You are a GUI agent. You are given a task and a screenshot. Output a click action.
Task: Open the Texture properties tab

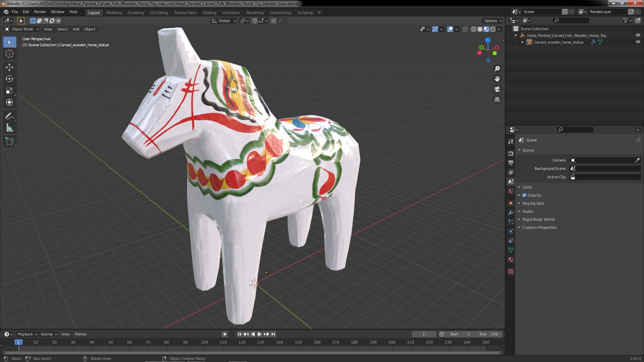coord(511,271)
